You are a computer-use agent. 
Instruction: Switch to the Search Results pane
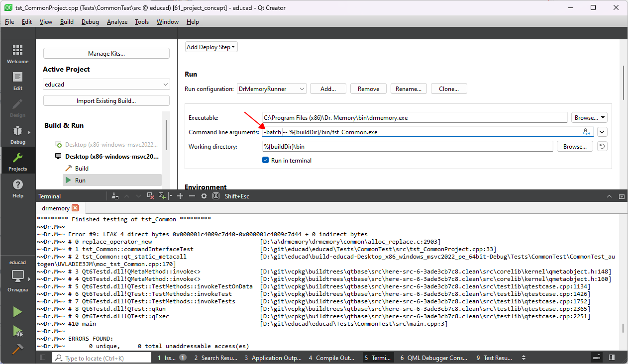click(x=215, y=358)
